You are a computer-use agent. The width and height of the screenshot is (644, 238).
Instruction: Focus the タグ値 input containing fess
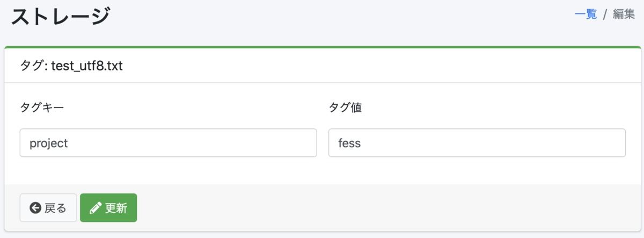[477, 143]
